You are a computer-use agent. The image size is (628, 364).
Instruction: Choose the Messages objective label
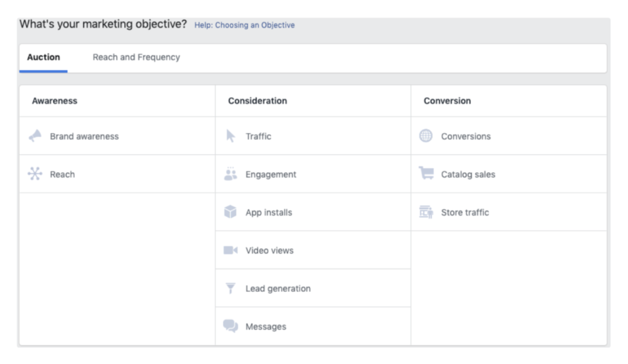click(266, 327)
